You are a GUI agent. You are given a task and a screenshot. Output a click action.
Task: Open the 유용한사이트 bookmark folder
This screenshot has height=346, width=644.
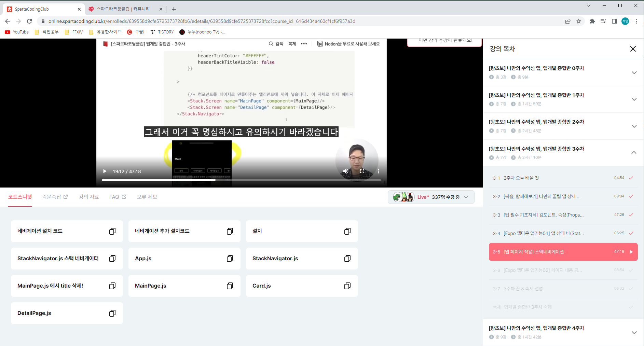(x=105, y=32)
